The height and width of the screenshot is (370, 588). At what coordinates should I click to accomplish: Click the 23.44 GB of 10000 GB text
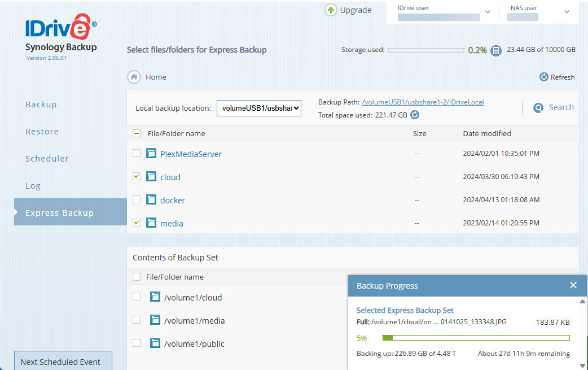coord(541,50)
